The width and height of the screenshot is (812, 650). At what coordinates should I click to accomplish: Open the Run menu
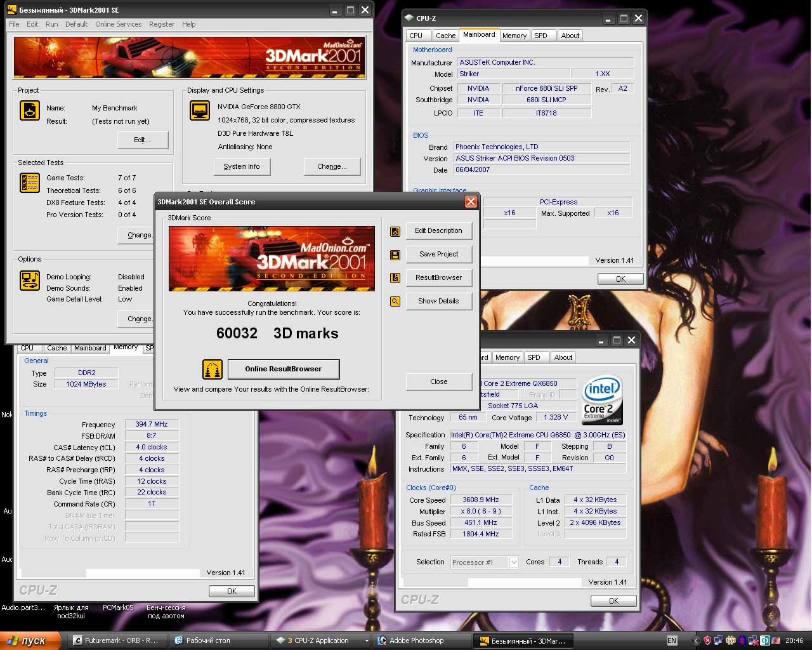click(52, 24)
